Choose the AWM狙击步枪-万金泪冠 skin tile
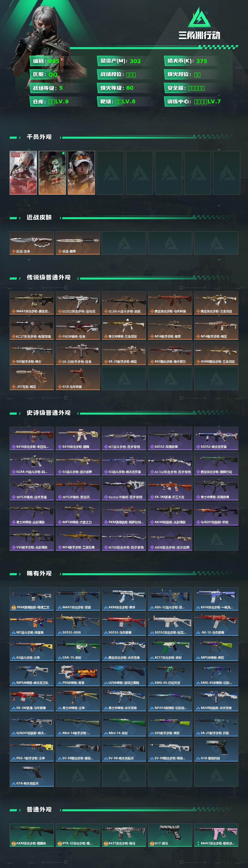Image resolution: width=248 pixels, height=868 pixels. (216, 353)
